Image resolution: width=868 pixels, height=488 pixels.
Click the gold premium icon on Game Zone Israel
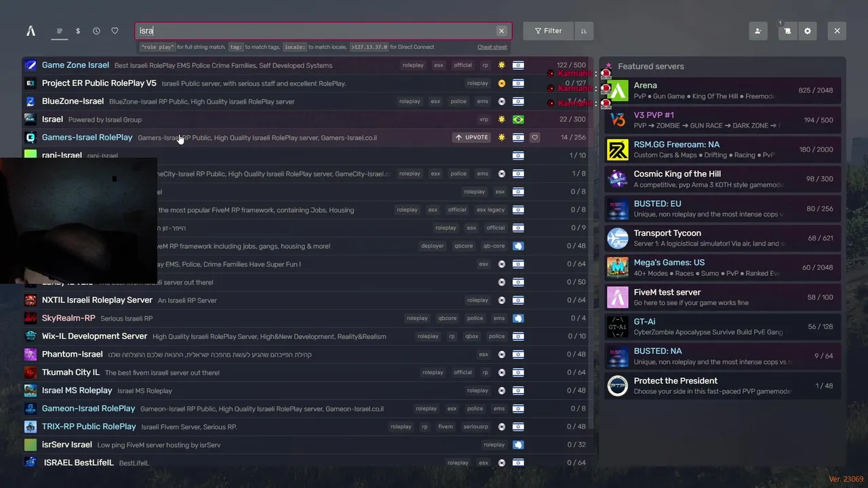pyautogui.click(x=502, y=65)
